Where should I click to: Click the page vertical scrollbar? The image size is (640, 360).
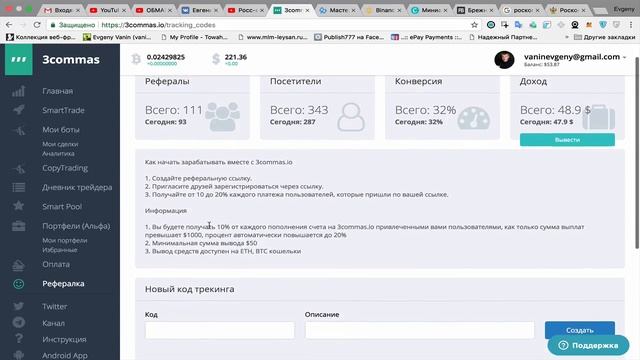[637, 153]
